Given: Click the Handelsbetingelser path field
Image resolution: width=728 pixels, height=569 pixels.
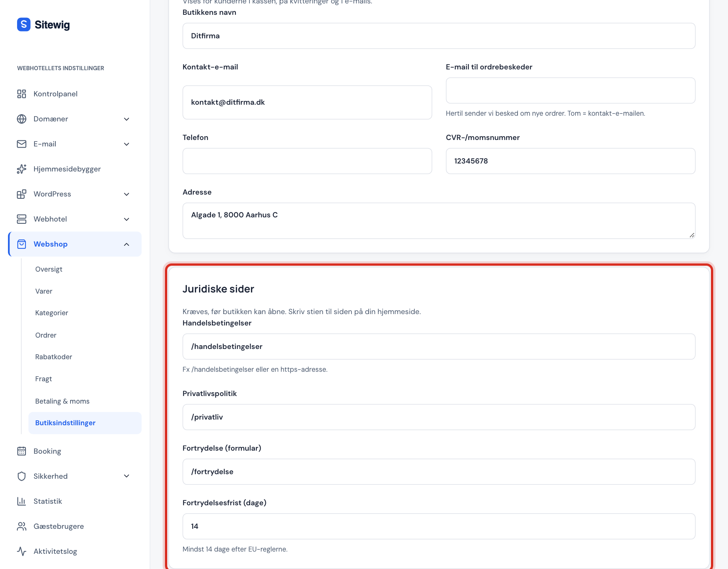Looking at the screenshot, I should (x=439, y=346).
